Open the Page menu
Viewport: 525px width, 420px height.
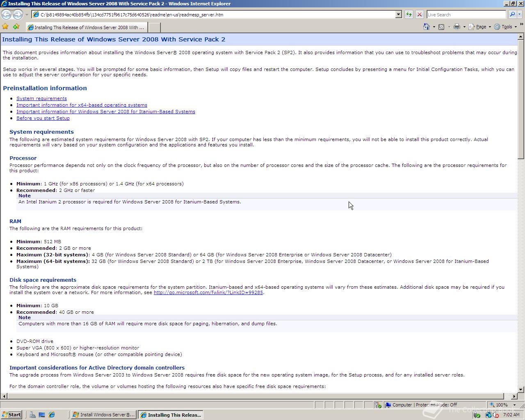coord(479,27)
